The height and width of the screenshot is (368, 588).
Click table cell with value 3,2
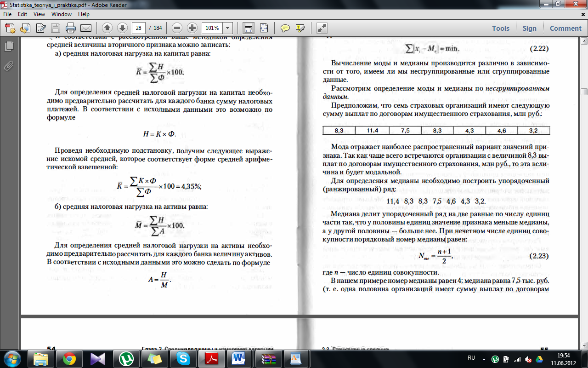point(533,131)
